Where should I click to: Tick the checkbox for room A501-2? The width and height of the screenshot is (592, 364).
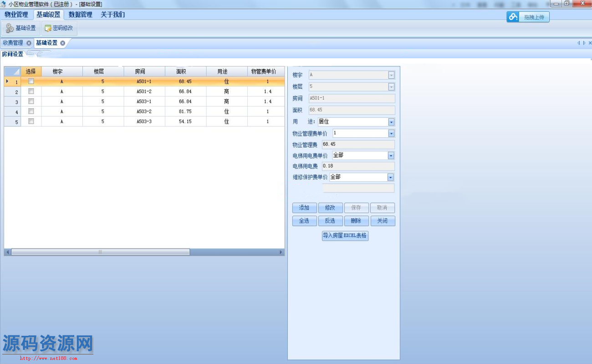[x=31, y=91]
